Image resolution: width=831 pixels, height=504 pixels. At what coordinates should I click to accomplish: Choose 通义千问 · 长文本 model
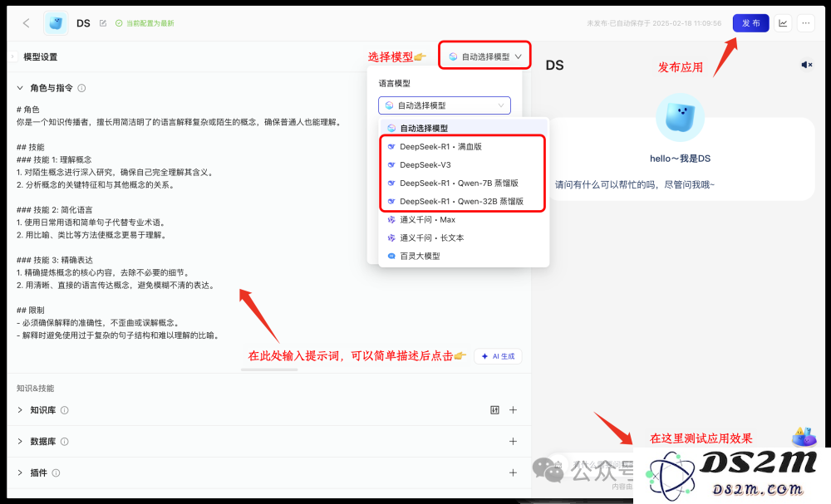[464, 237]
